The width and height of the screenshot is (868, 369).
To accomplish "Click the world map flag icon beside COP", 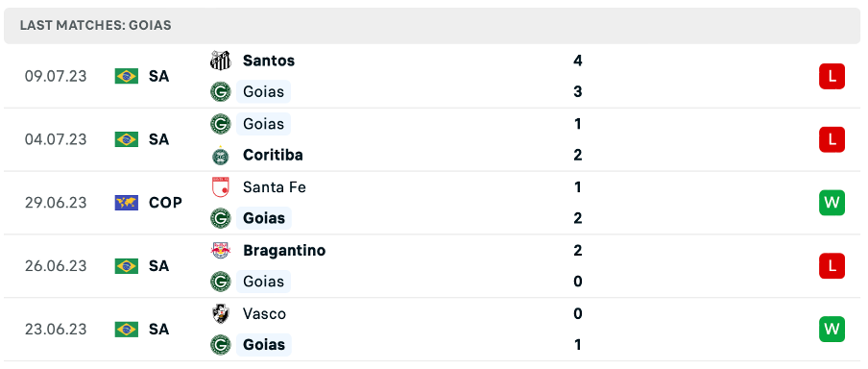I will (x=126, y=203).
